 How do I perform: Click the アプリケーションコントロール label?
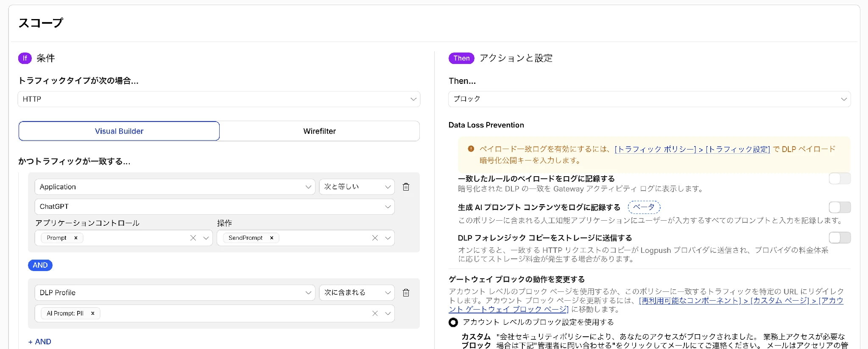[x=87, y=223]
